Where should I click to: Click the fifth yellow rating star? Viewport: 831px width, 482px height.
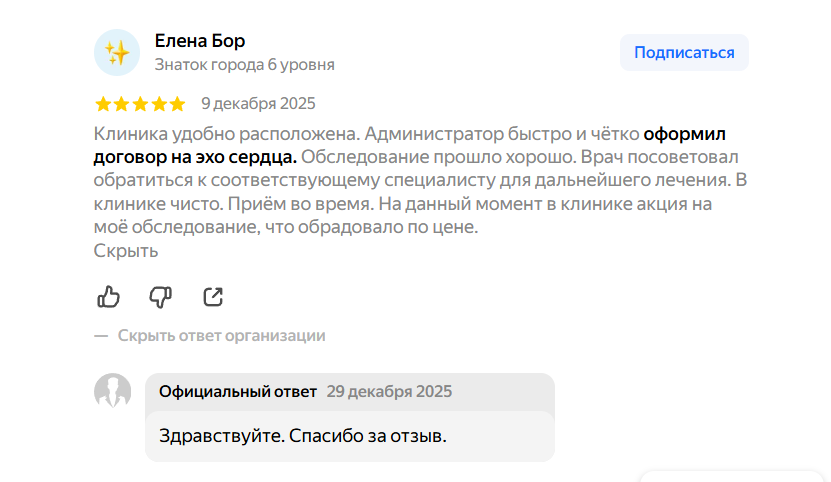click(x=177, y=104)
